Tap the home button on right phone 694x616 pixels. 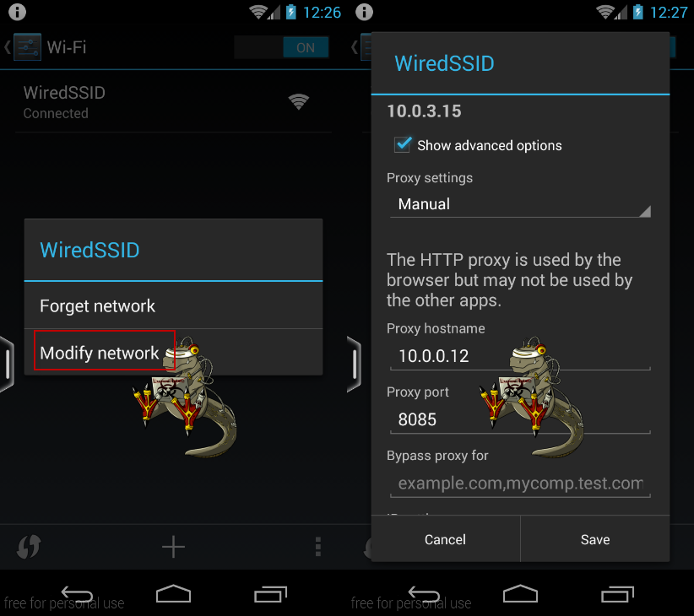[520, 594]
